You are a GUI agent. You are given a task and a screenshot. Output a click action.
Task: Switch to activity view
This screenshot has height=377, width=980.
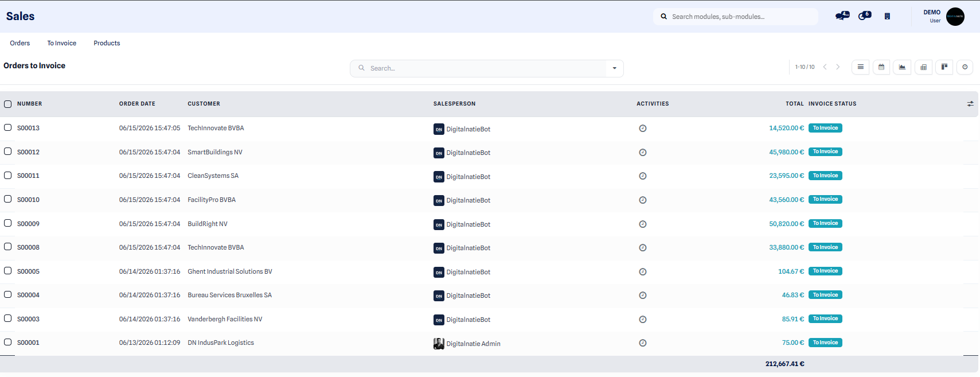(965, 67)
